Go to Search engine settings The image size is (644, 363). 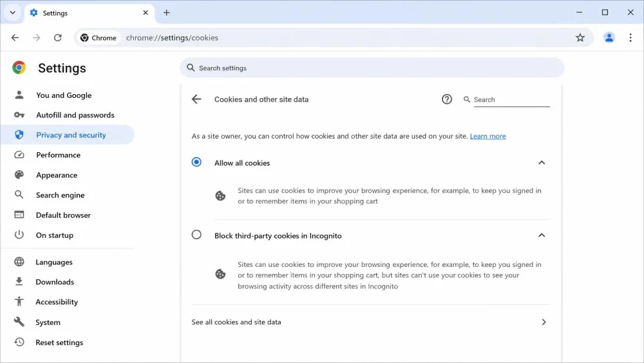coord(61,195)
